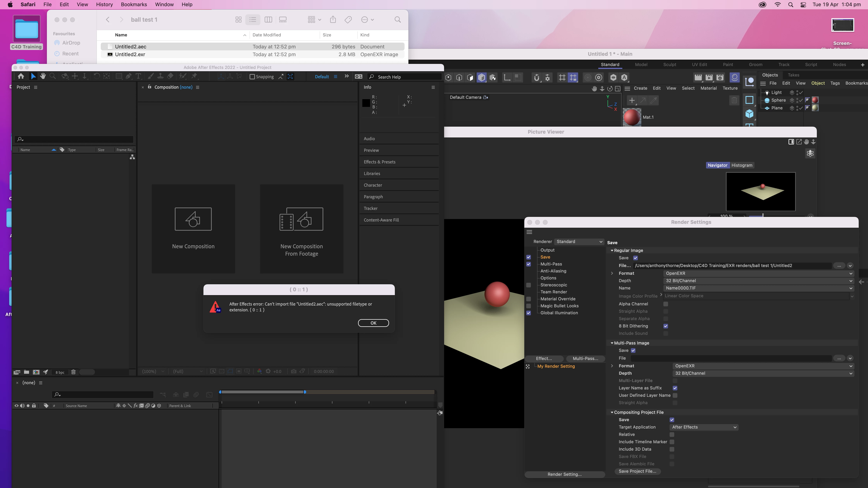Dismiss the error with OK button

[x=373, y=323]
